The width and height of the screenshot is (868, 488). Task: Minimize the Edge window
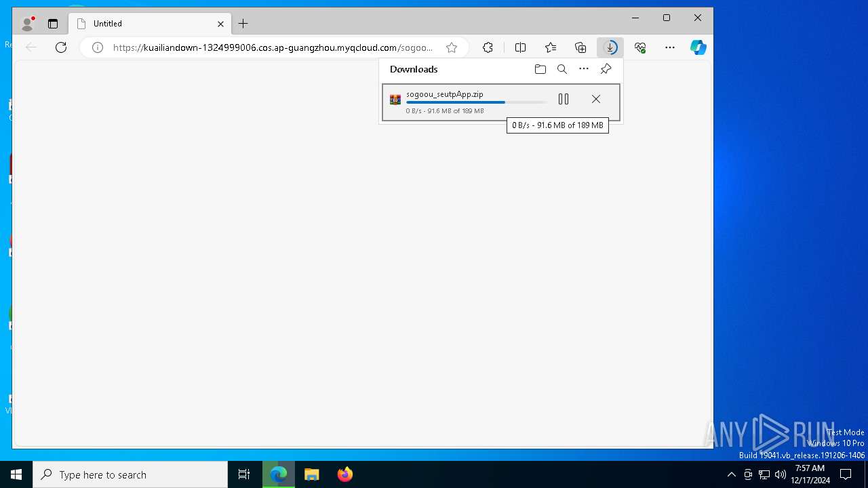pos(635,18)
